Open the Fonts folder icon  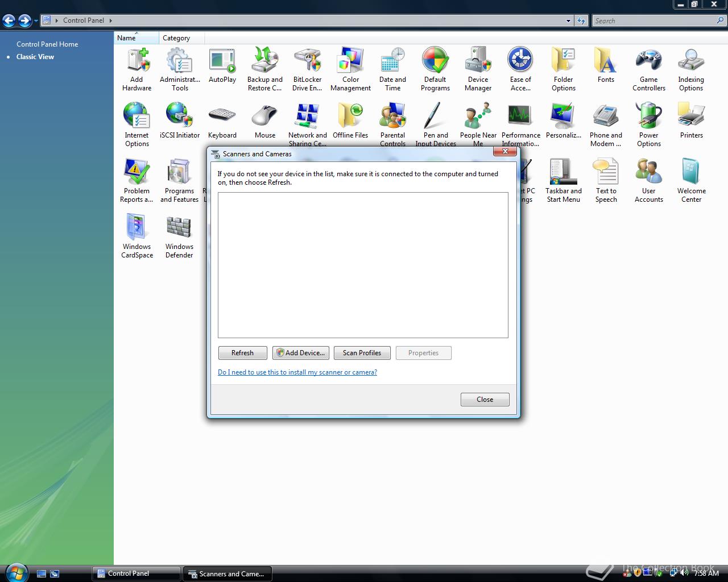point(606,65)
